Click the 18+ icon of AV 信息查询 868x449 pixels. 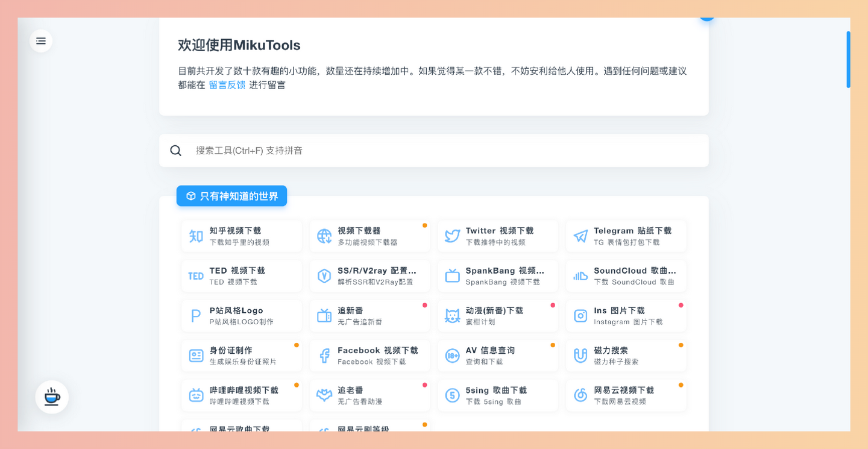(453, 356)
